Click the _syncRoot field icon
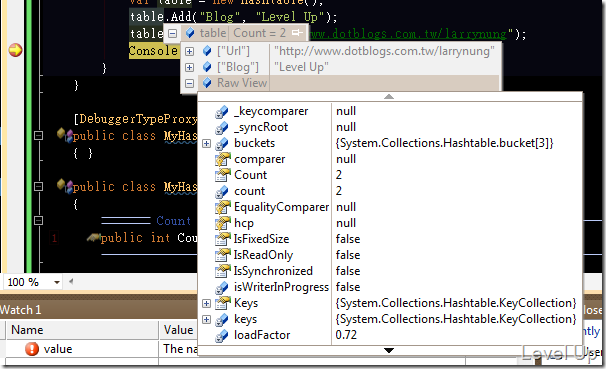The width and height of the screenshot is (606, 369). [x=222, y=128]
